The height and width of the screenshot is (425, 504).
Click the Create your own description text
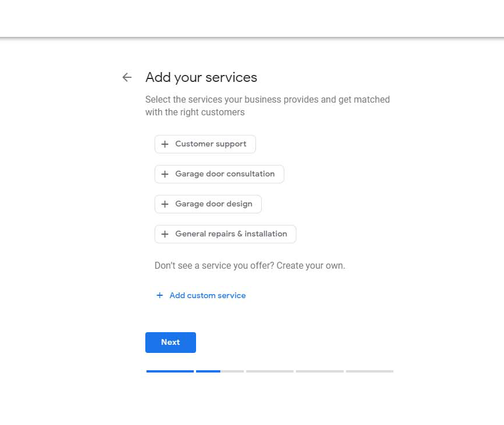pyautogui.click(x=250, y=265)
